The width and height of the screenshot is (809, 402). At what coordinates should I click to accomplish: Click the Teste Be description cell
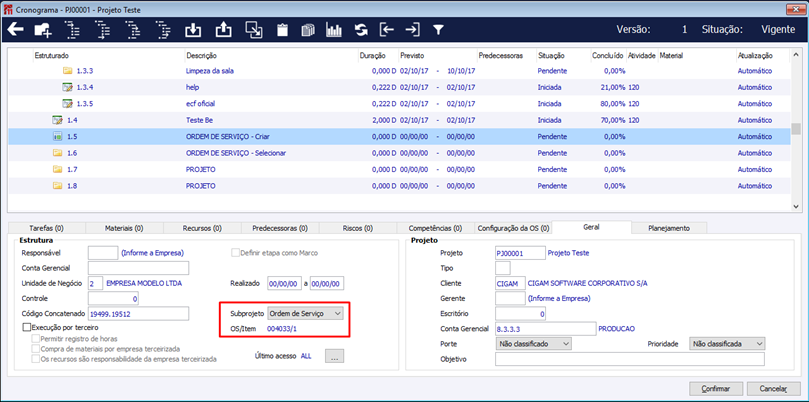[200, 120]
